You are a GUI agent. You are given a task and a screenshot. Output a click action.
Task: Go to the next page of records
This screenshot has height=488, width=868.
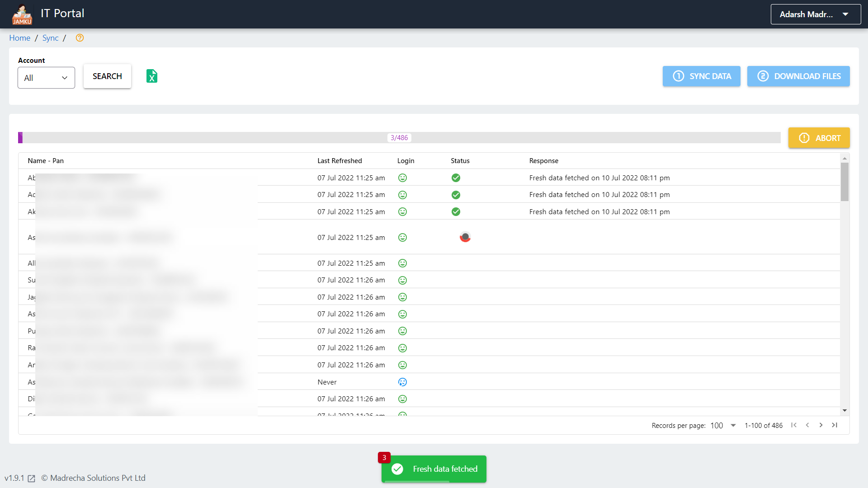pos(821,425)
